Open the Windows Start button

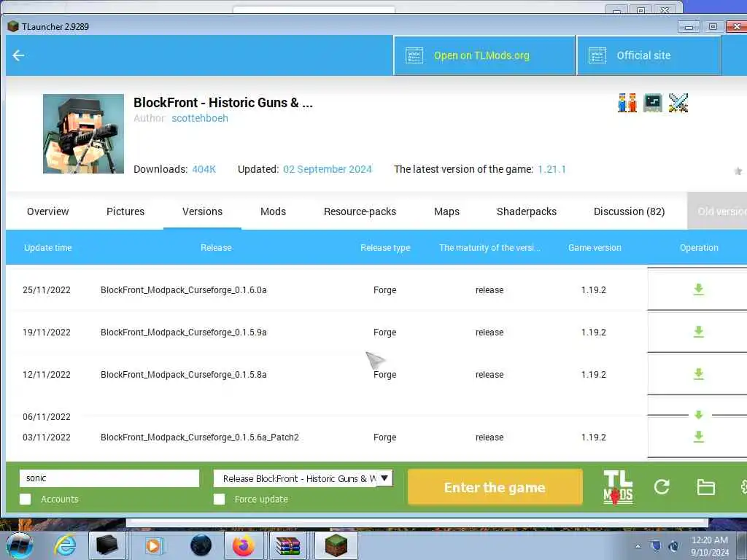19,545
